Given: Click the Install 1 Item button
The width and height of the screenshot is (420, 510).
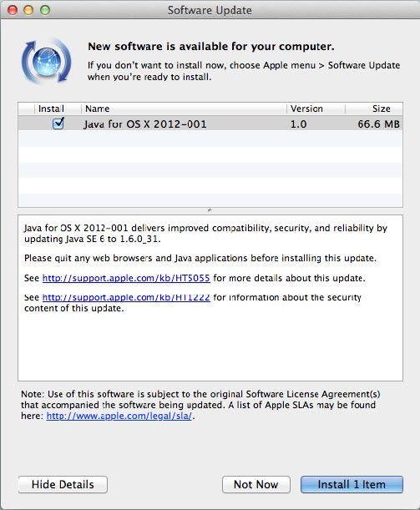Looking at the screenshot, I should 352,484.
